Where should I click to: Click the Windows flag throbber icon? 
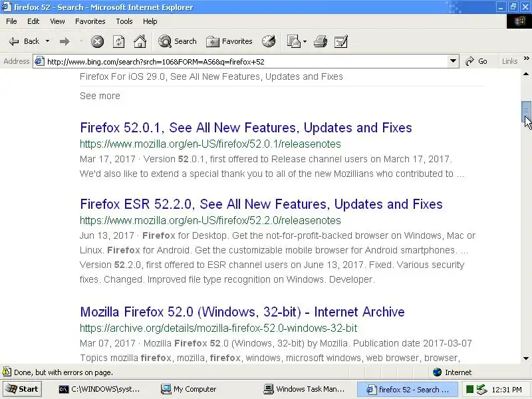click(519, 21)
